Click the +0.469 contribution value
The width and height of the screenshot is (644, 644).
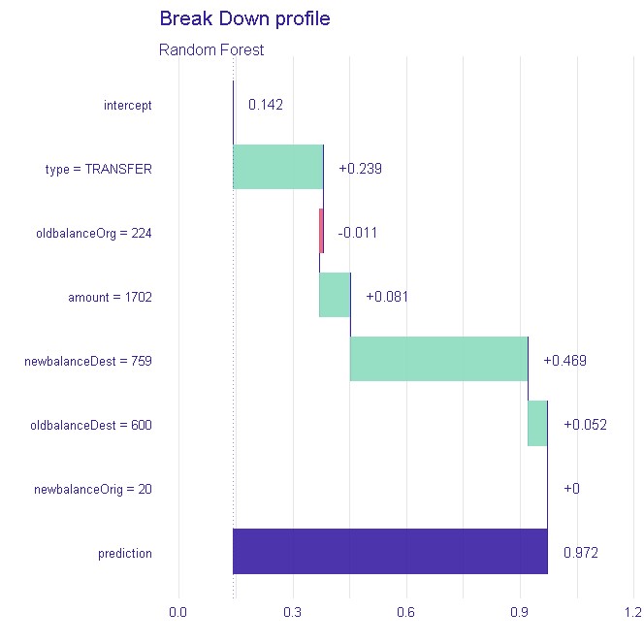[x=564, y=361]
